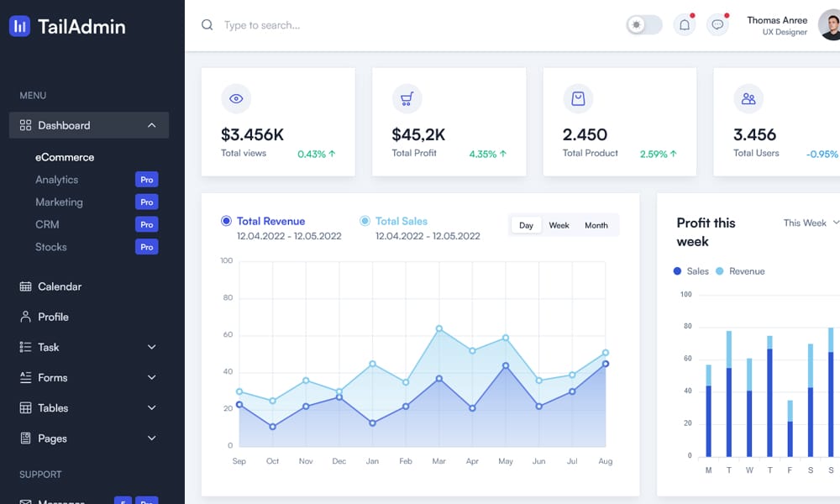Image resolution: width=840 pixels, height=504 pixels.
Task: Switch chart to Month tab
Action: pos(596,225)
